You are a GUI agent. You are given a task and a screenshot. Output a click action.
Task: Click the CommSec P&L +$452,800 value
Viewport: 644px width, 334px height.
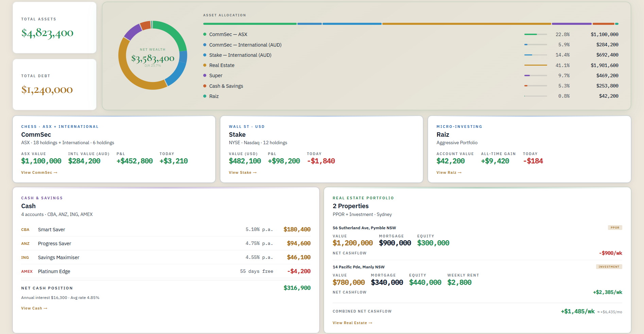tap(135, 161)
